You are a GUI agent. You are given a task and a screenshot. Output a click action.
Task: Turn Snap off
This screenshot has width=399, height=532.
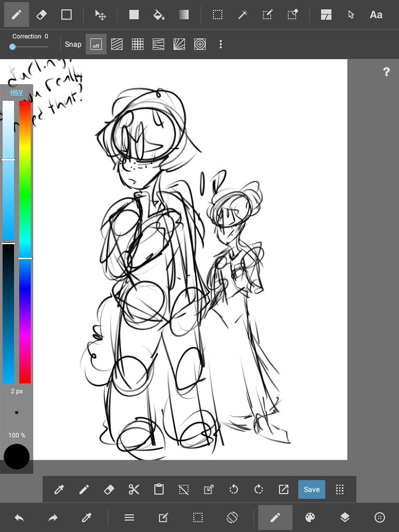[96, 45]
